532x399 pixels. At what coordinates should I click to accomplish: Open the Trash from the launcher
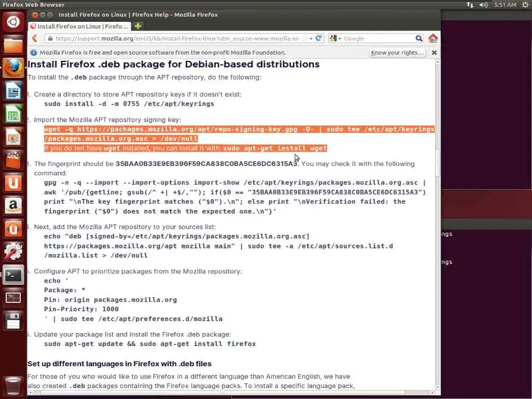point(13,386)
